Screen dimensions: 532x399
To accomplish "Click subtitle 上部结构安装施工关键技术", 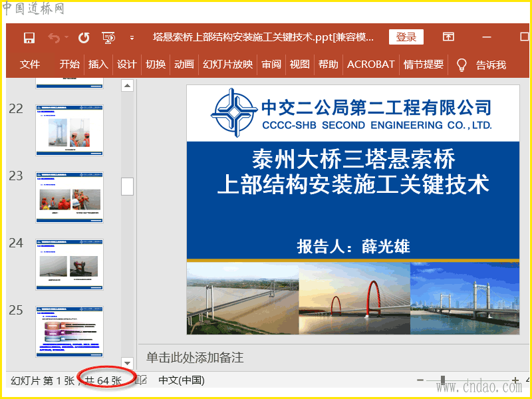I will (353, 184).
